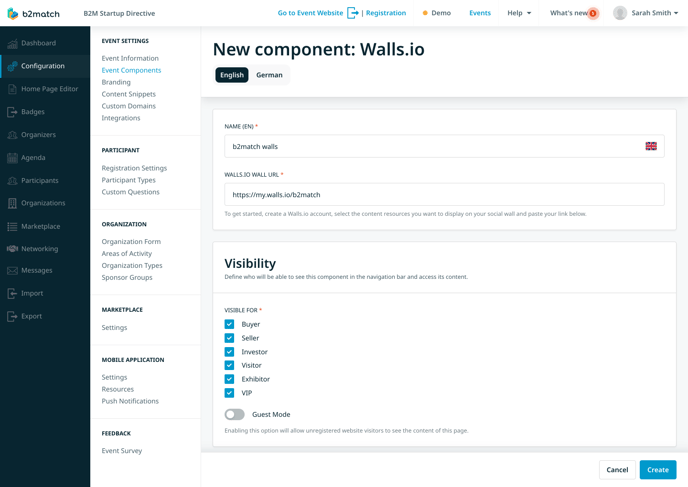Open the Help dropdown menu

click(x=519, y=13)
